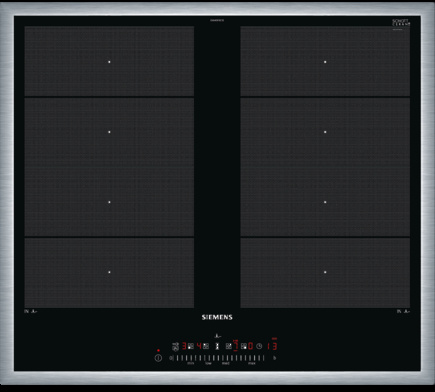
Task: Select the front-left cooking zone icon
Action: [191, 346]
